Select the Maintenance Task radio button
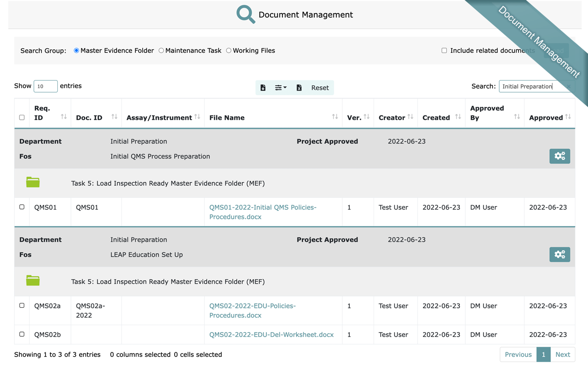Image resolution: width=588 pixels, height=366 pixels. (x=162, y=50)
